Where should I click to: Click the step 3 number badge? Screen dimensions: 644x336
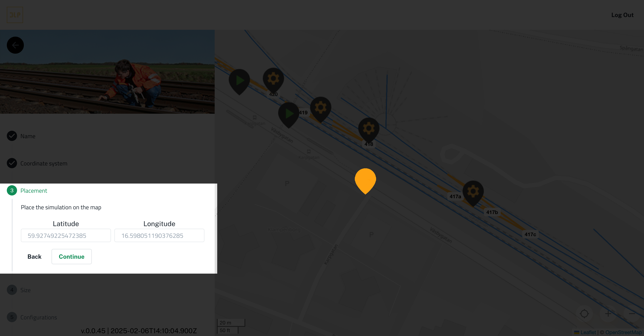point(12,190)
